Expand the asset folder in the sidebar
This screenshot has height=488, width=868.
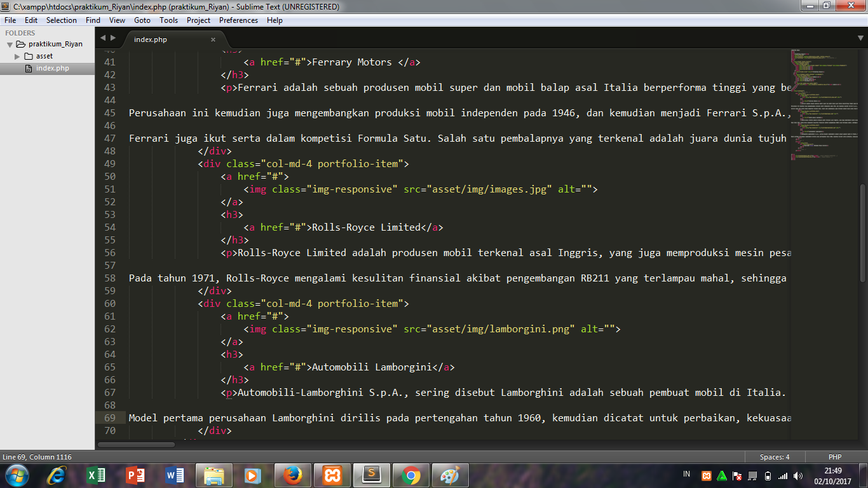16,55
